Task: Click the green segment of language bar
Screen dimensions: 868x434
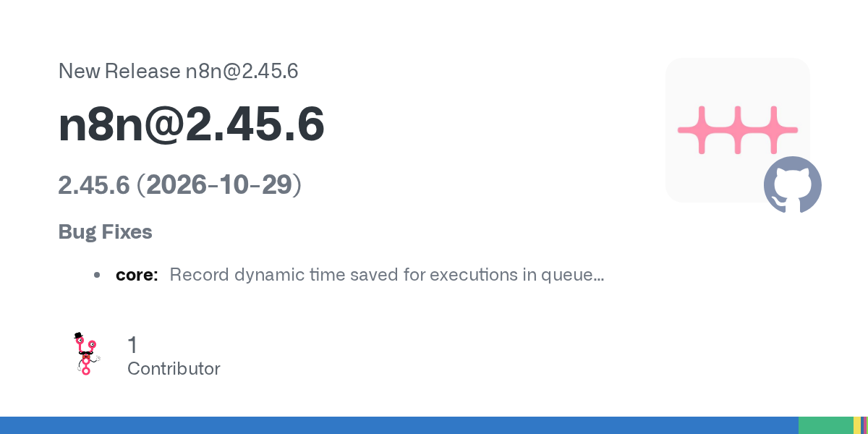Action: pyautogui.click(x=826, y=425)
